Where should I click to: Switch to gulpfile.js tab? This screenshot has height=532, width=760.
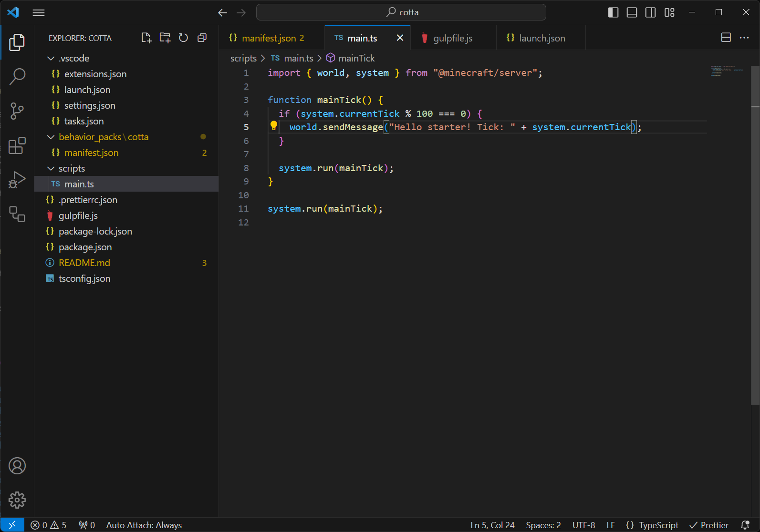(453, 38)
